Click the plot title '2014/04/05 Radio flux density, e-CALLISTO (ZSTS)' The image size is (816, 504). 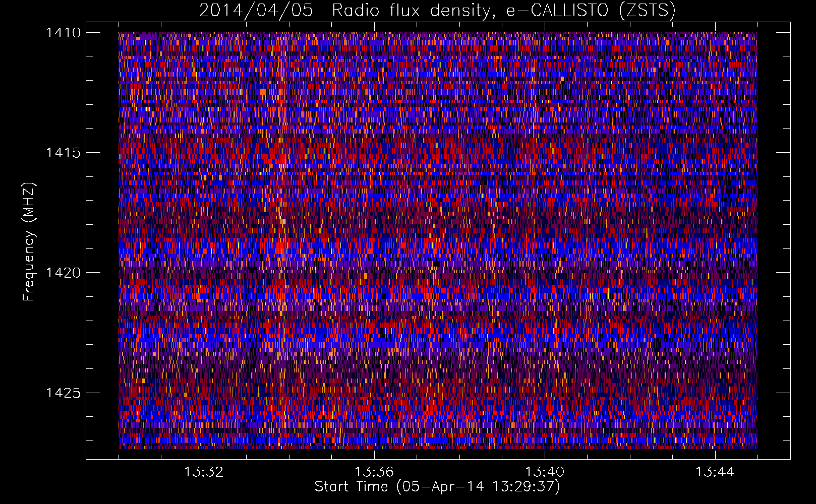(437, 11)
